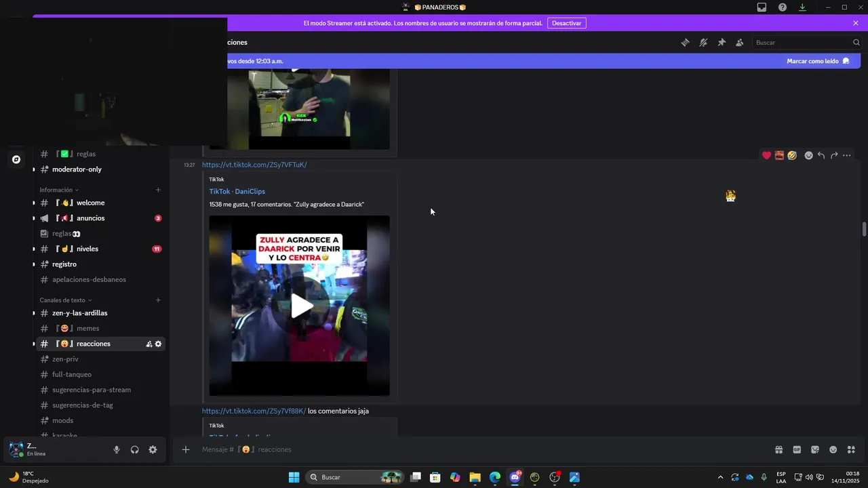
Task: Open the full-tanqueo channel
Action: click(100, 374)
